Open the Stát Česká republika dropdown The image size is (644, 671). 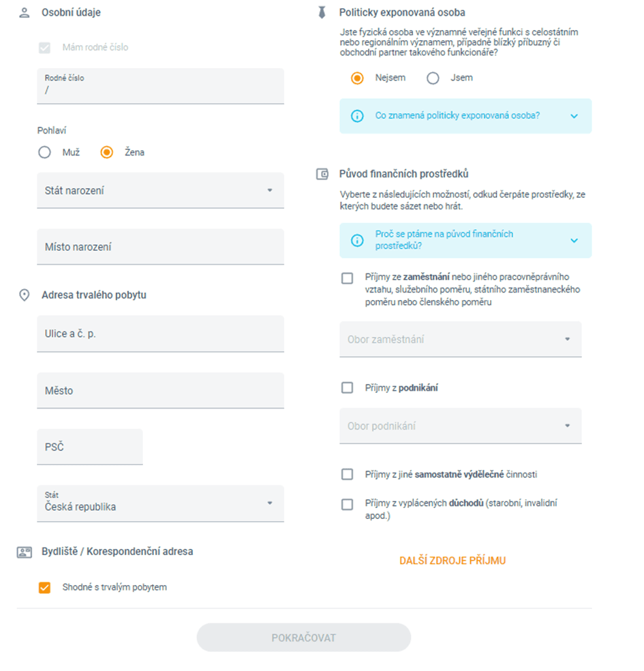click(x=160, y=503)
